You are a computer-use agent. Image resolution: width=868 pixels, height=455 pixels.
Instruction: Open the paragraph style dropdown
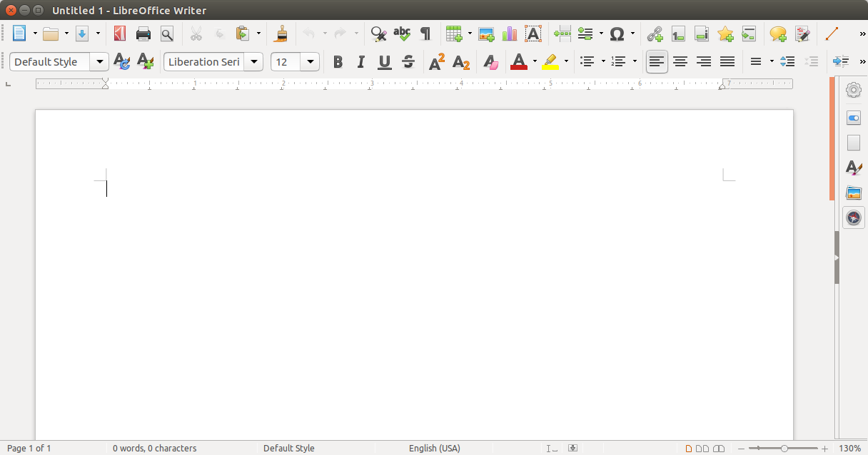click(x=99, y=62)
